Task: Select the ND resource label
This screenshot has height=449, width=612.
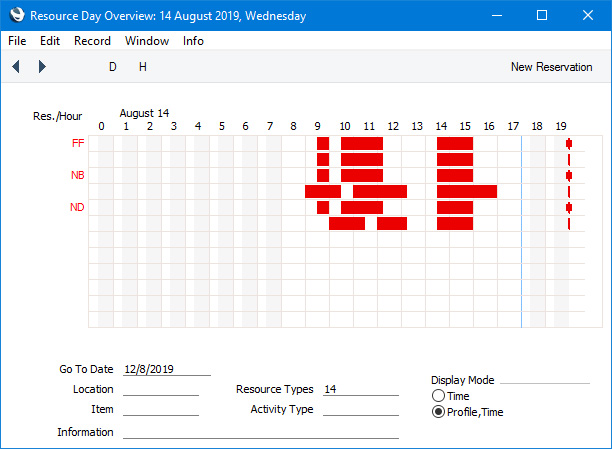Action: tap(77, 207)
